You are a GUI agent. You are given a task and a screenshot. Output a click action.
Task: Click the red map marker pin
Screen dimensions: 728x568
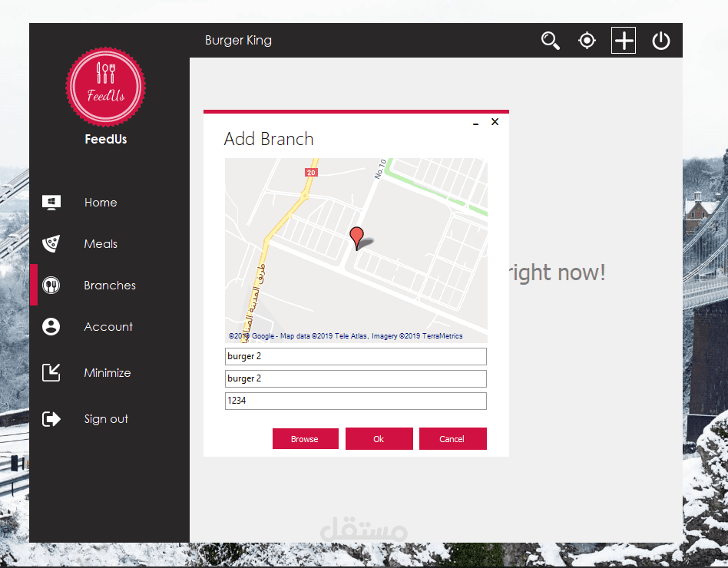point(356,238)
